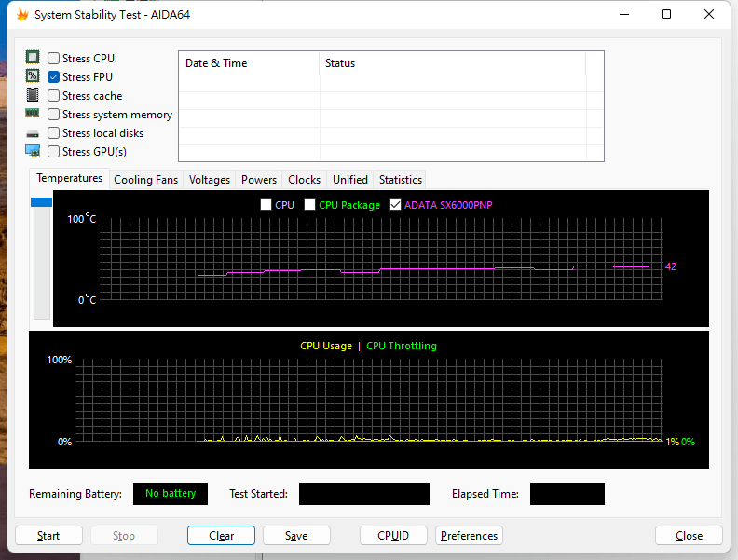This screenshot has height=560, width=738.
Task: Hide the ADATA SX6000PNP temperature line
Action: point(395,205)
